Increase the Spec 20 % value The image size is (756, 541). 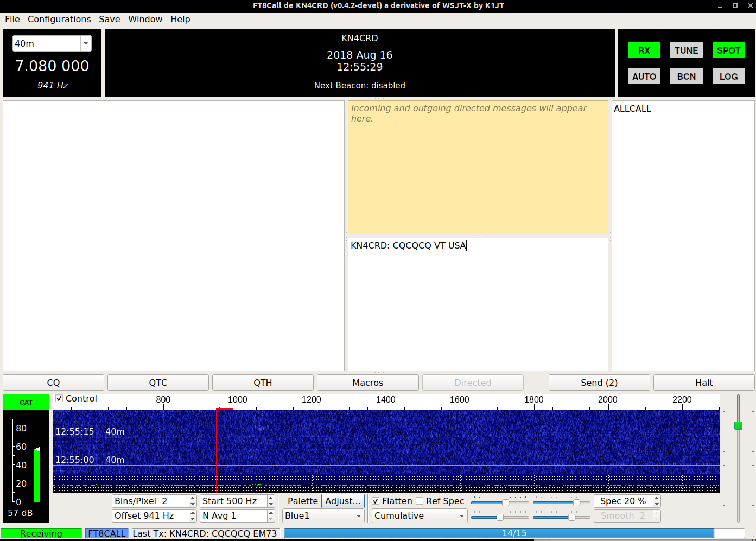[657, 498]
